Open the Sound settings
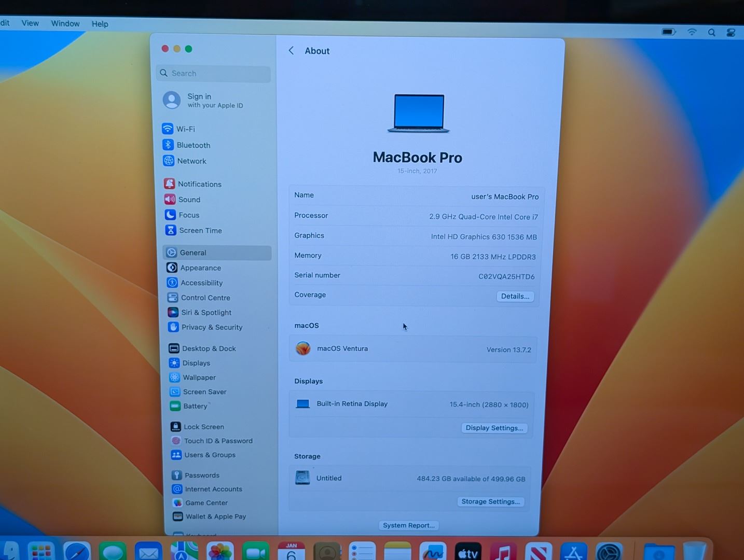This screenshot has height=560, width=744. point(189,200)
